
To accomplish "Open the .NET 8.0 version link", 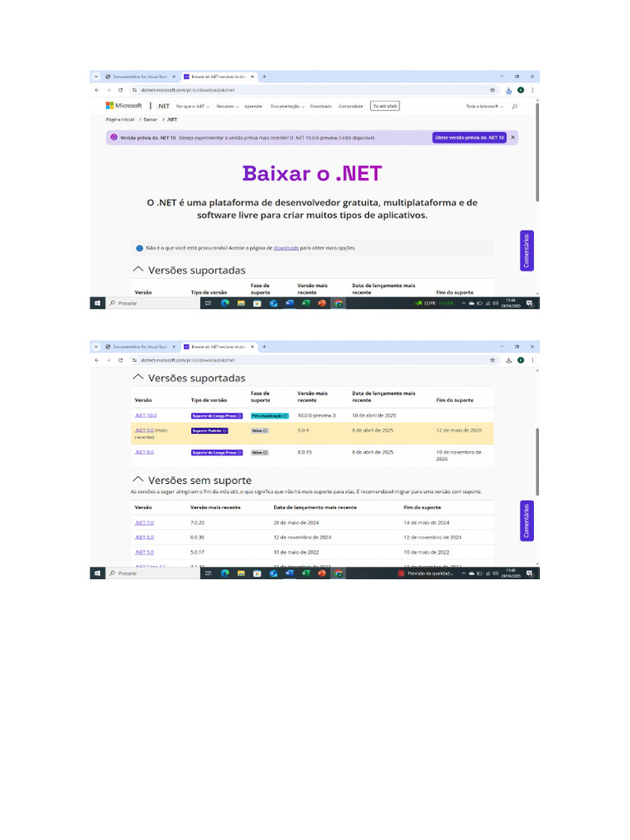I will coord(144,452).
